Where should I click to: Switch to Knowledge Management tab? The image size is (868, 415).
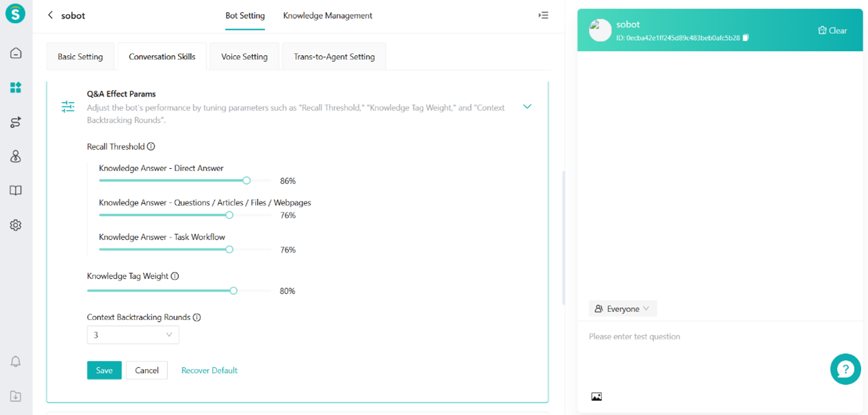(x=328, y=15)
